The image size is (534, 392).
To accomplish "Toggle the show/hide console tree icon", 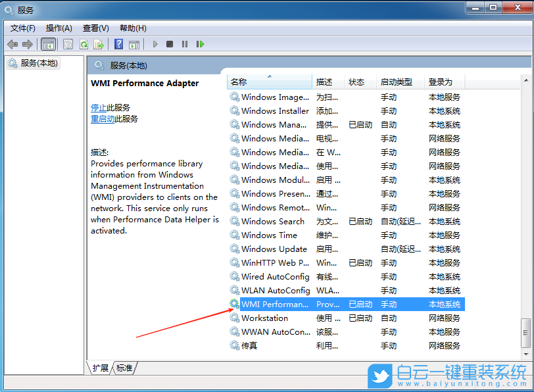I will [49, 44].
